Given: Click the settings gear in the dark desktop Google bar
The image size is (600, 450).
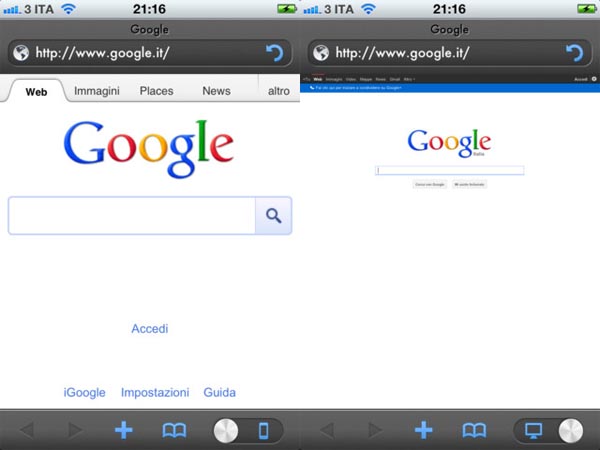Looking at the screenshot, I should click(594, 79).
